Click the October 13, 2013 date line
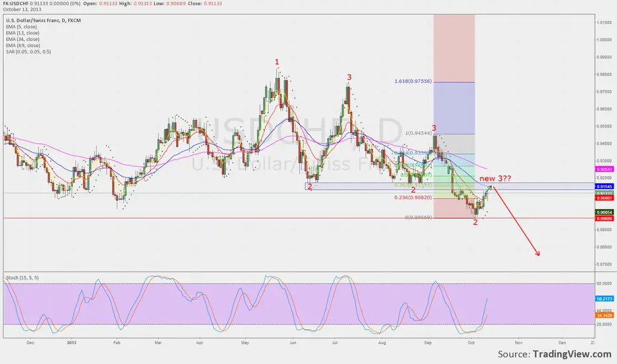This screenshot has width=617, height=364. pos(21,9)
